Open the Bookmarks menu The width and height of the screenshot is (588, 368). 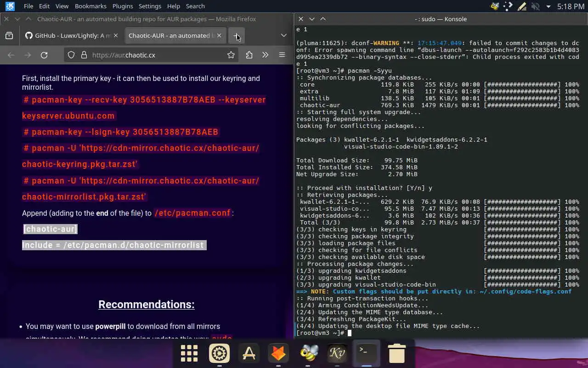click(90, 6)
